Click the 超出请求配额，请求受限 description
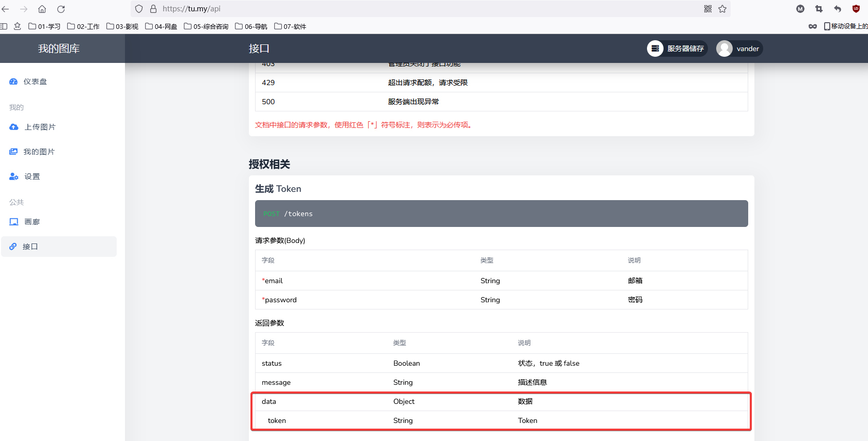The image size is (868, 441). [428, 83]
